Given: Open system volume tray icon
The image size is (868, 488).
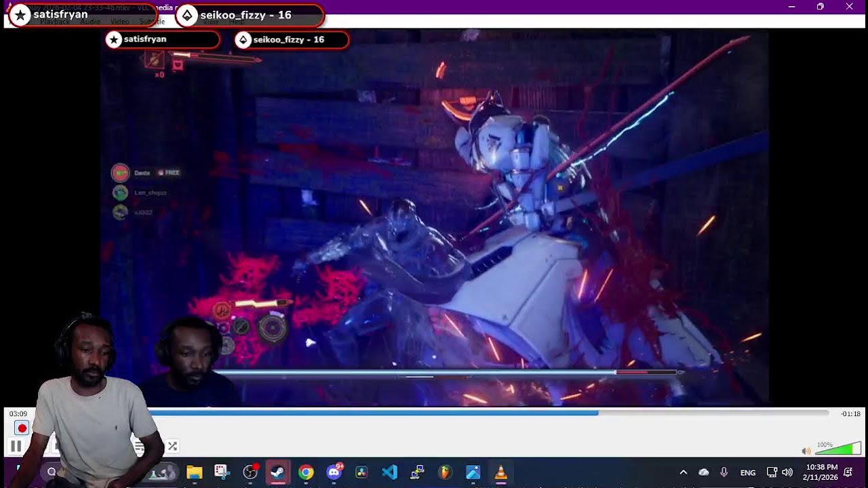Looking at the screenshot, I should click(787, 472).
